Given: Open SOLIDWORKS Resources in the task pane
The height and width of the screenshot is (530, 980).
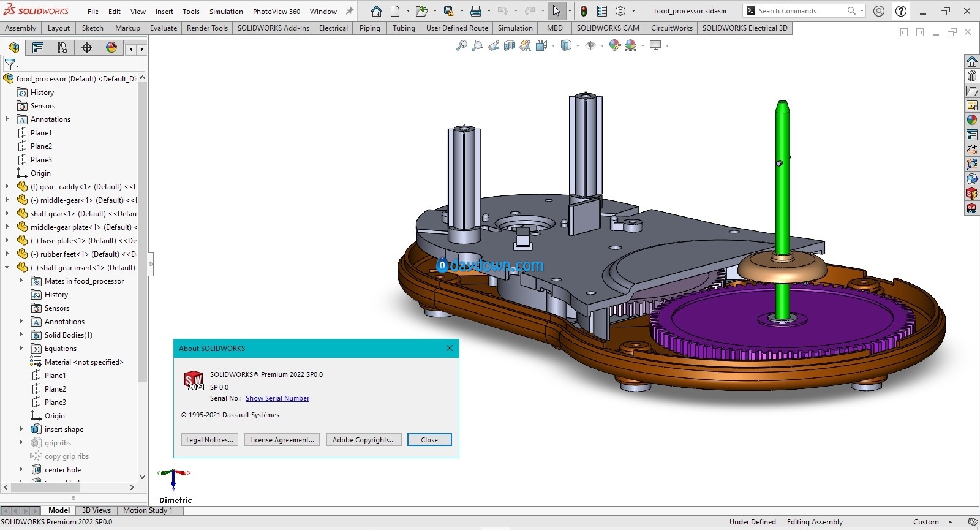Looking at the screenshot, I should [x=972, y=61].
